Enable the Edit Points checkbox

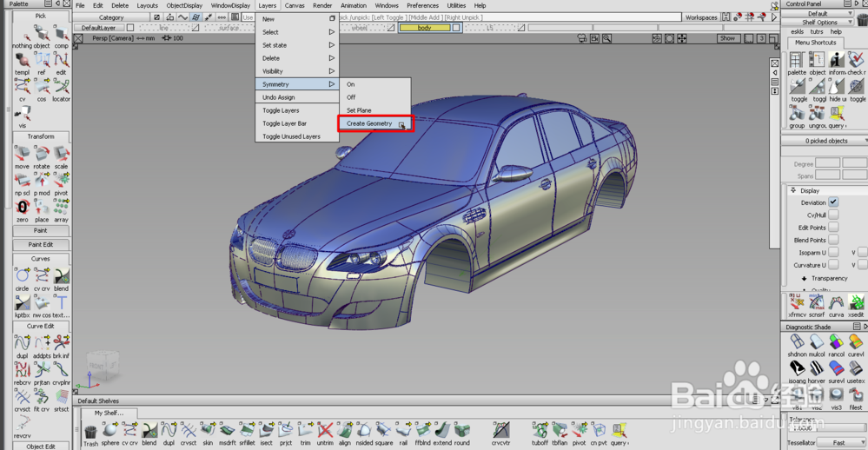[833, 228]
